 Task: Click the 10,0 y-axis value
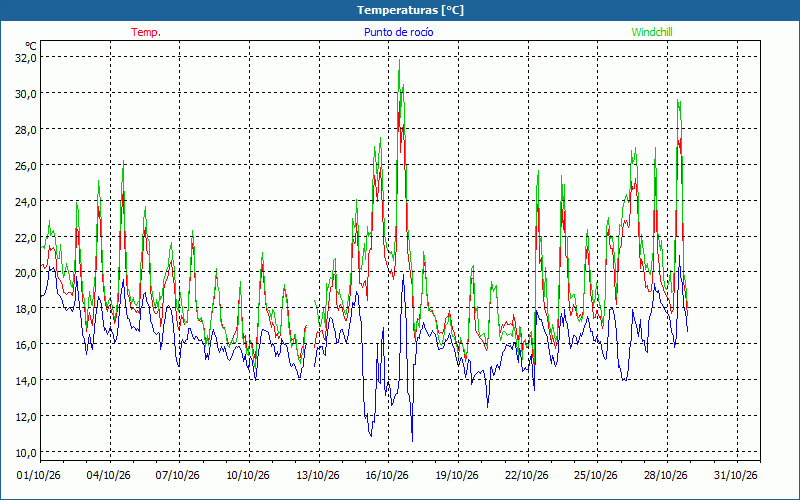[x=26, y=453]
